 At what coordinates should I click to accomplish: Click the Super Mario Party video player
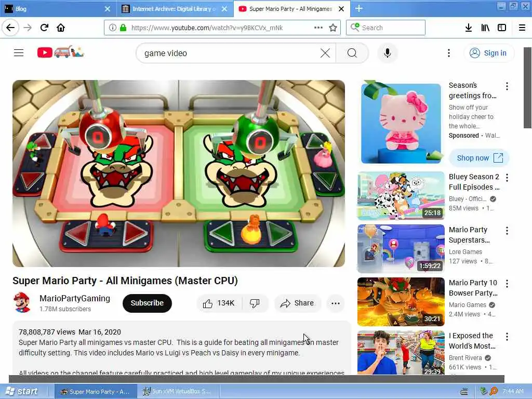(179, 174)
